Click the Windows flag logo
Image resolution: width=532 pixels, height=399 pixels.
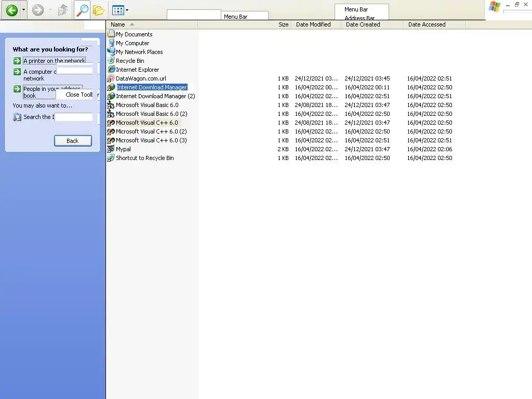point(495,6)
